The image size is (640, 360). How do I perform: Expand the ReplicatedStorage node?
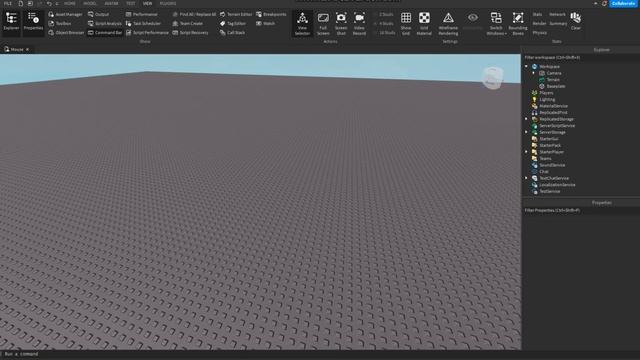526,119
